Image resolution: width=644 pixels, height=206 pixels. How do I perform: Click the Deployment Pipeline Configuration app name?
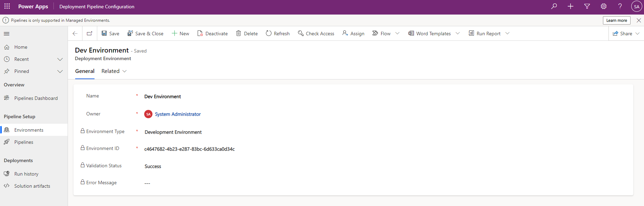tap(97, 7)
